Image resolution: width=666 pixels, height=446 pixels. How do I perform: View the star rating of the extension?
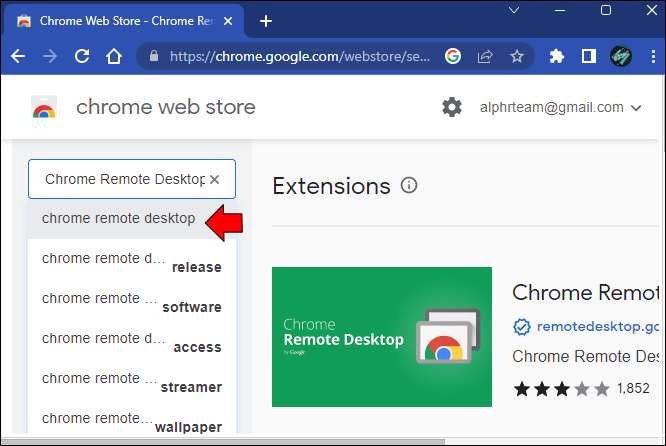coord(561,389)
